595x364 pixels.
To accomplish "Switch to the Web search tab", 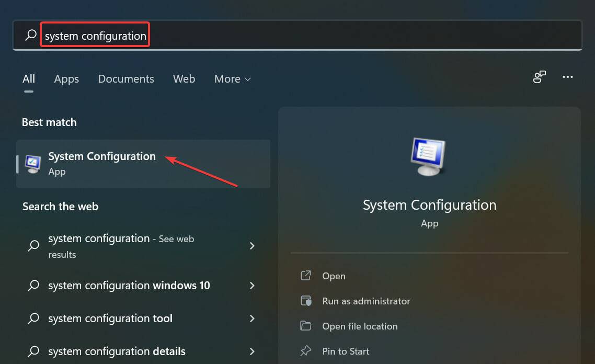I will click(184, 79).
